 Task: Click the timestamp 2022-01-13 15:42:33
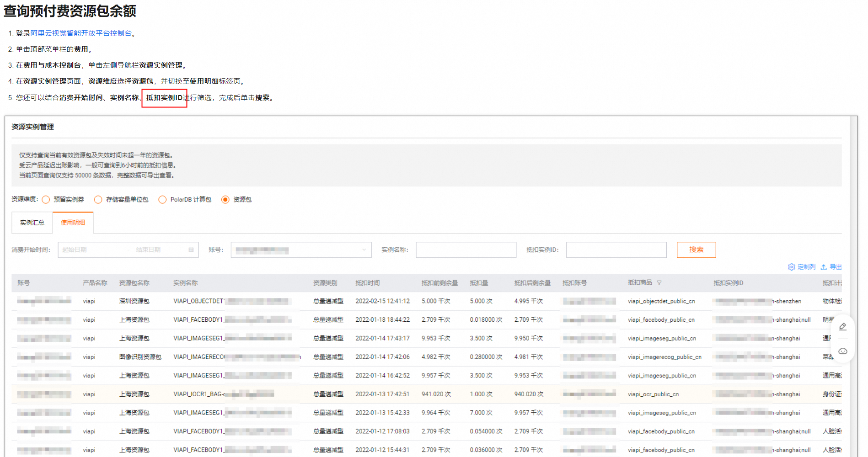383,413
